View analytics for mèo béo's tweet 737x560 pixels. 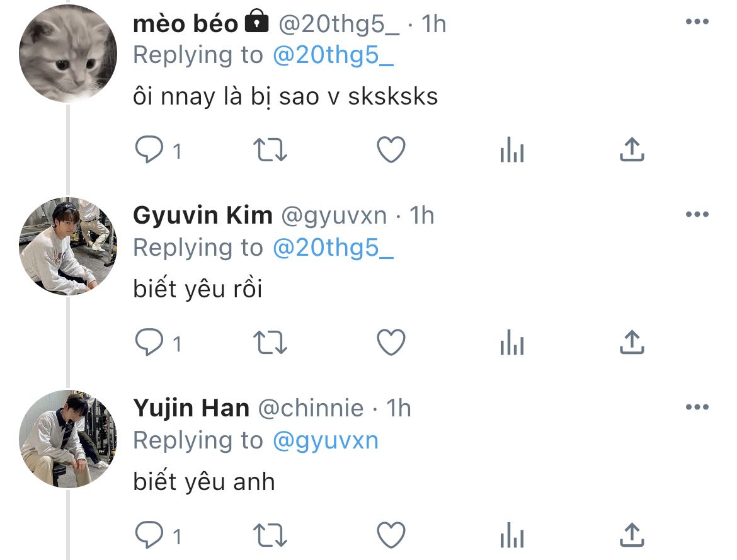(511, 151)
